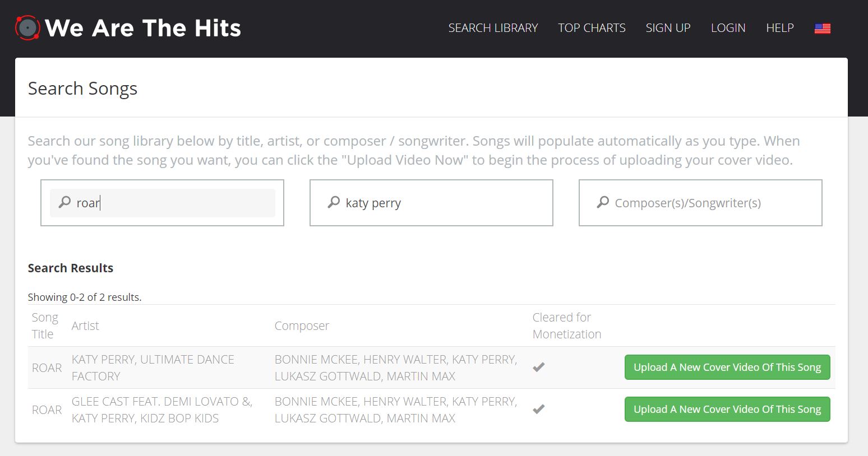868x456 pixels.
Task: Focus the song title field containing roar
Action: 163,203
